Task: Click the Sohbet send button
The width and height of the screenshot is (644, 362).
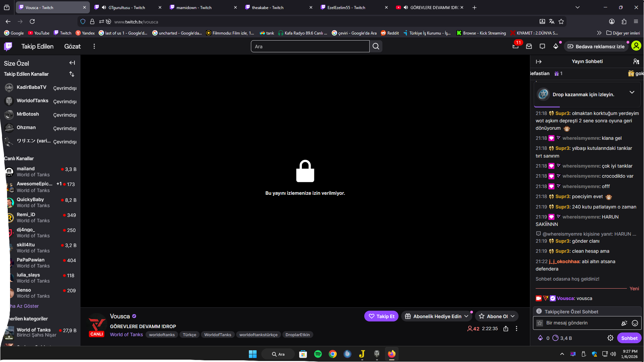Action: (629, 338)
